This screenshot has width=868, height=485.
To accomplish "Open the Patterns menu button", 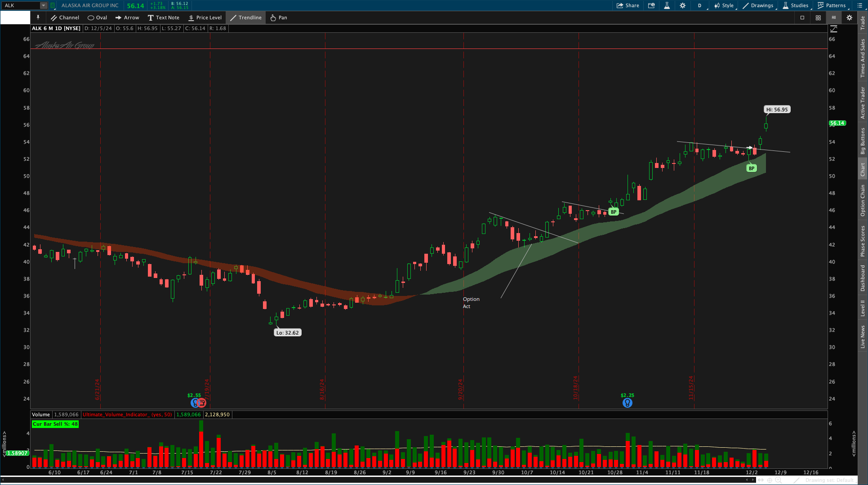I will (x=831, y=5).
